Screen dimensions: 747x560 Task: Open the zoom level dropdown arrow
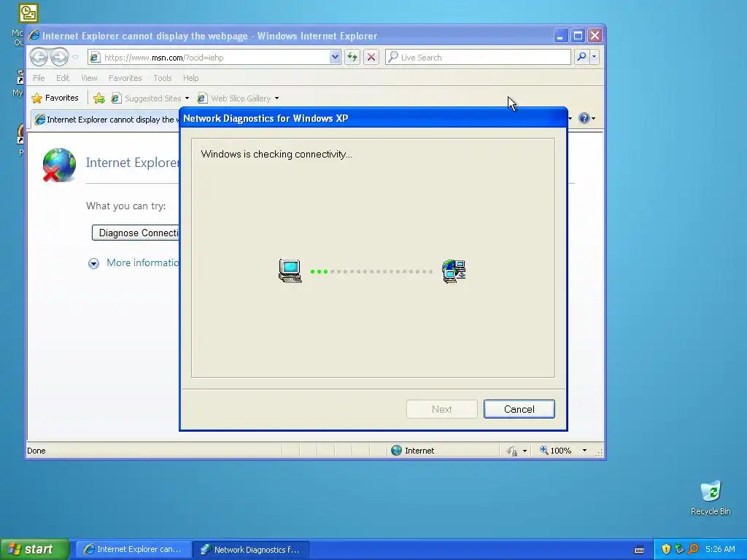(x=584, y=451)
